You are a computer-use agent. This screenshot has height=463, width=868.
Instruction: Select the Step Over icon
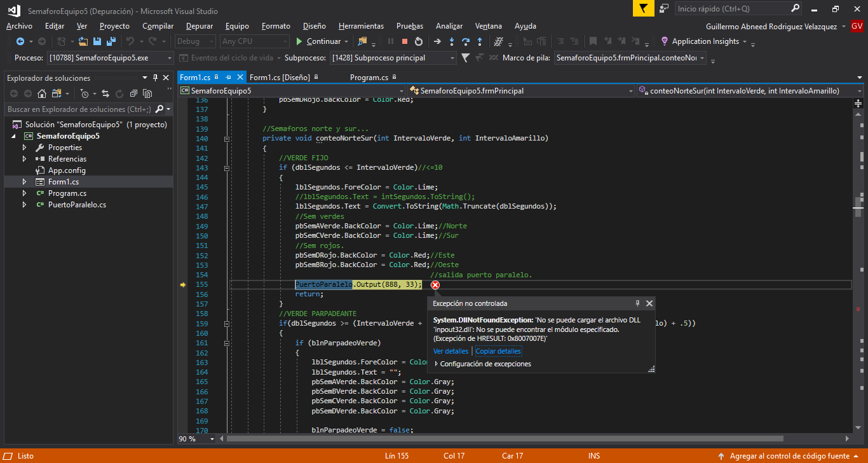tap(466, 41)
